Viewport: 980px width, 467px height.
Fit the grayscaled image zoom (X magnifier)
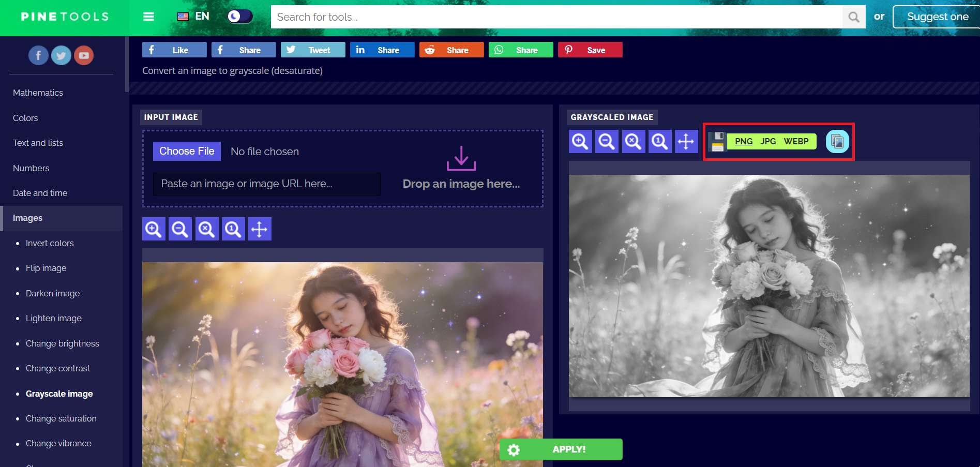634,141
